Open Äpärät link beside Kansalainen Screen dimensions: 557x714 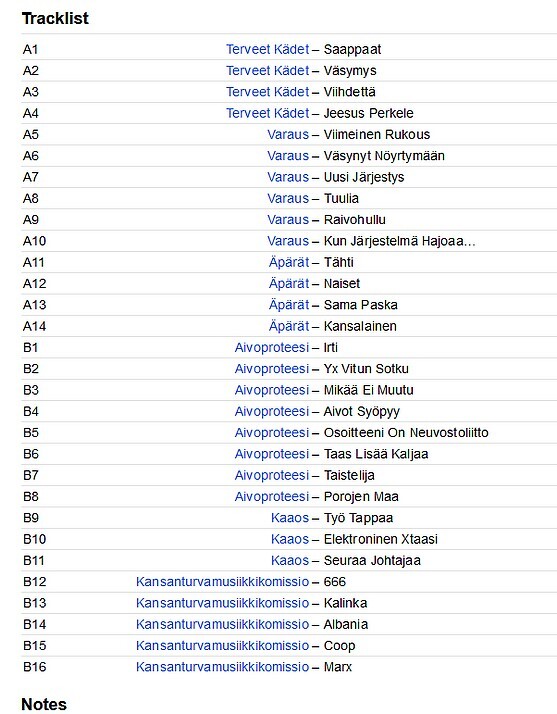click(289, 326)
